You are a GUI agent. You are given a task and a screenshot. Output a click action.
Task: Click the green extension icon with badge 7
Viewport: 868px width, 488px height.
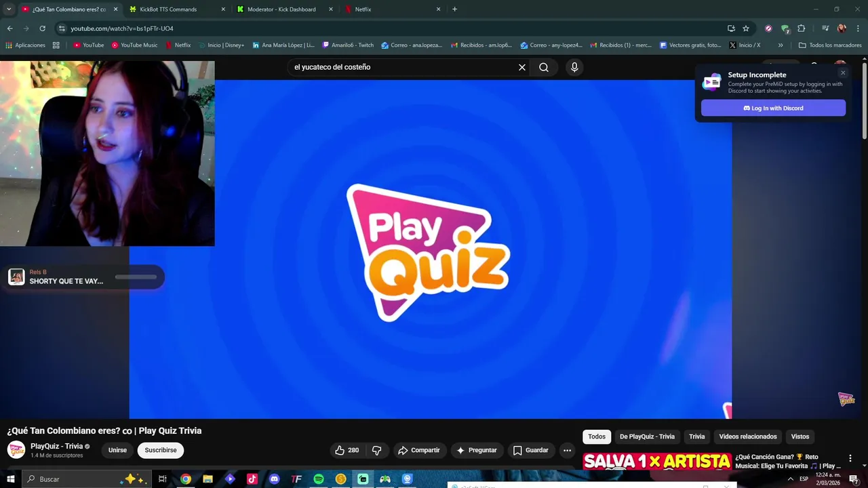click(x=785, y=28)
